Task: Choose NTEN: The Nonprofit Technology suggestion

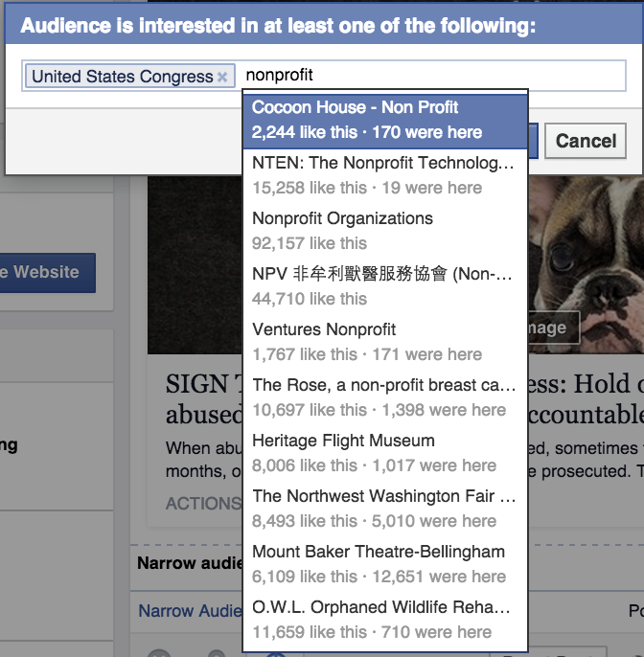Action: [385, 175]
